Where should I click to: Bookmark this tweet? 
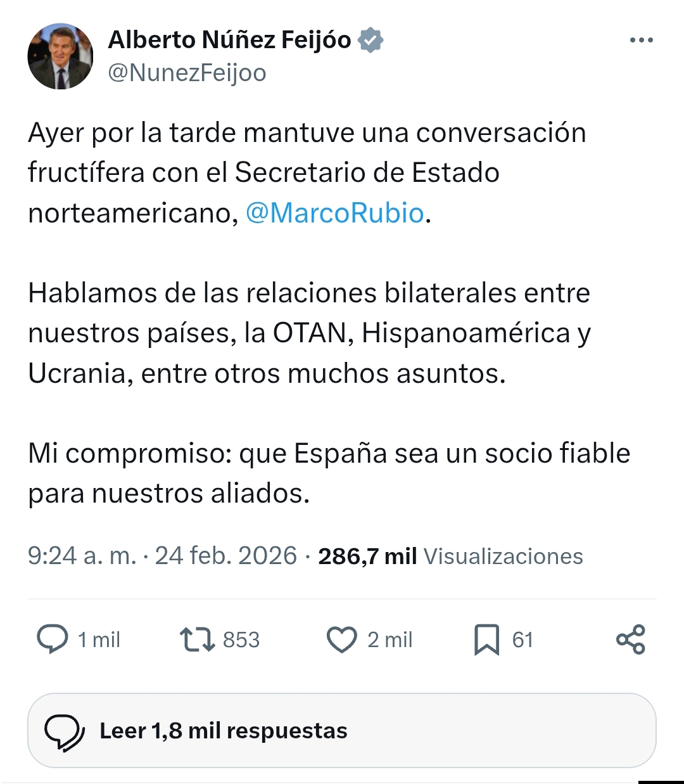[486, 639]
